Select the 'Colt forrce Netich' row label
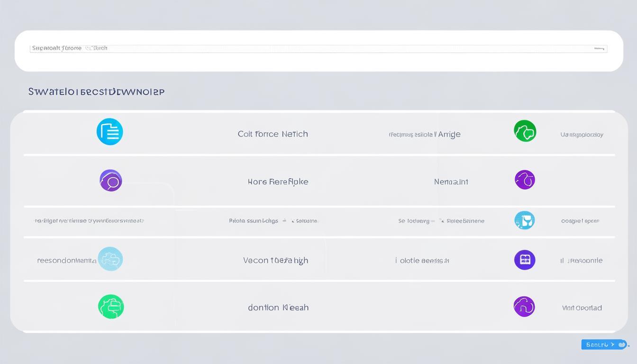This screenshot has height=364, width=637. click(273, 134)
